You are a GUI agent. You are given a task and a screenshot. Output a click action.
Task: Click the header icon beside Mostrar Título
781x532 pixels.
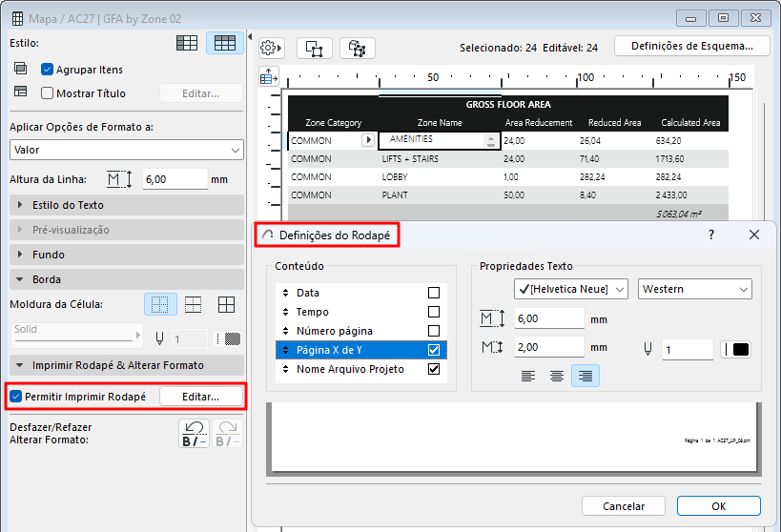coord(20,92)
